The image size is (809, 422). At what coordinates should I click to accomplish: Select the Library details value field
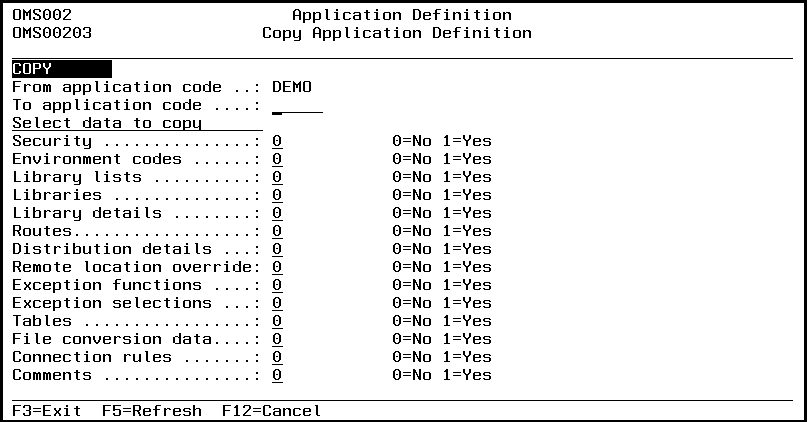277,213
